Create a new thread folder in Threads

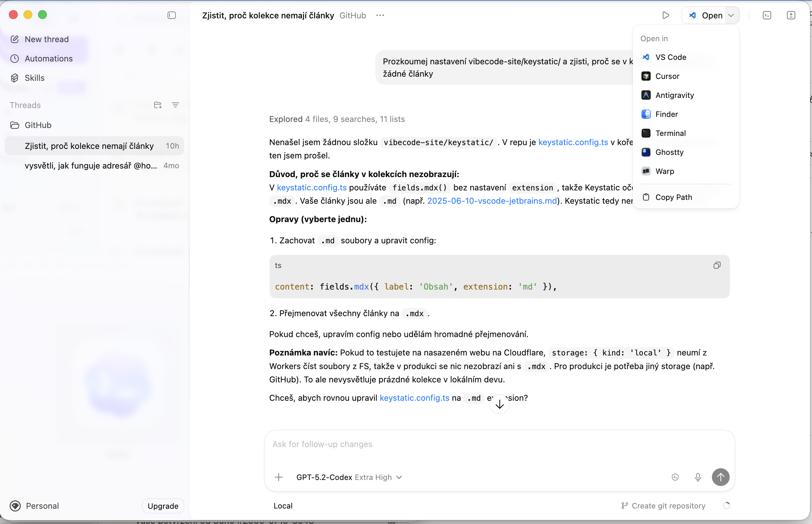click(158, 105)
